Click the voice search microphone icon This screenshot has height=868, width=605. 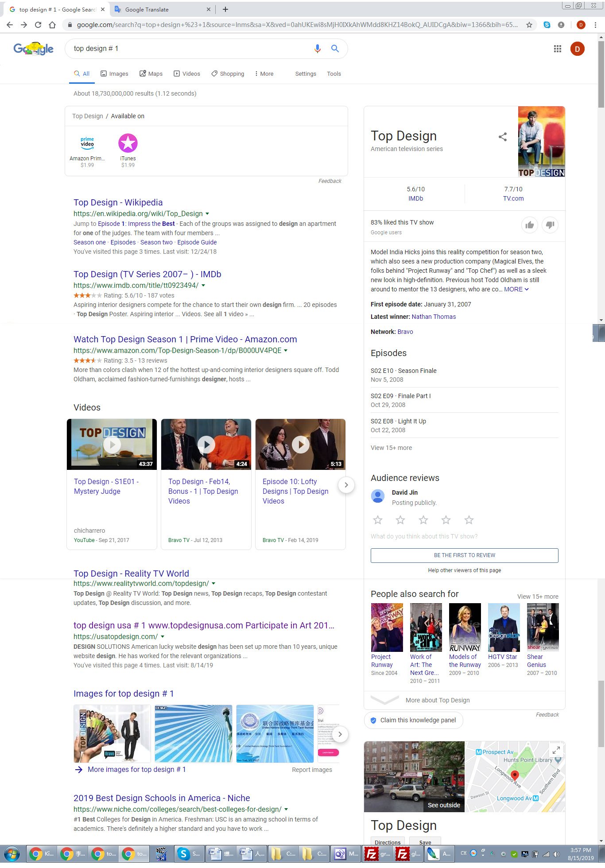coord(317,49)
